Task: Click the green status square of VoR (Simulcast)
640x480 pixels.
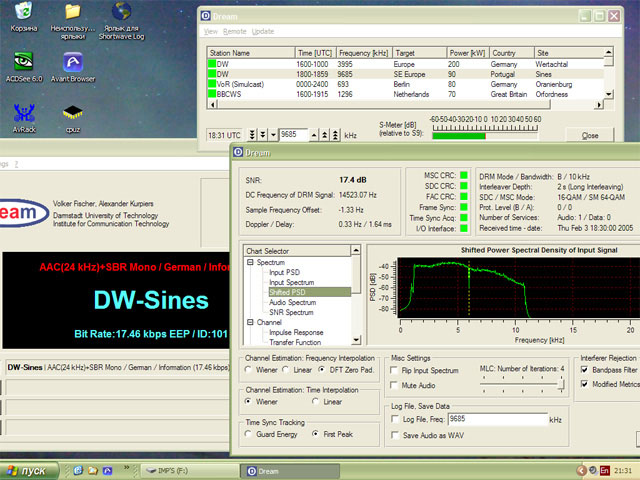Action: 212,84
